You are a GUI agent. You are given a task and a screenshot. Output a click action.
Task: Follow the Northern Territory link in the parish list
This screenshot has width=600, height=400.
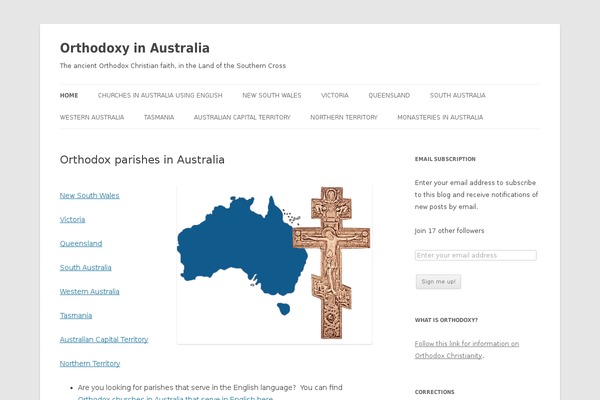point(90,364)
